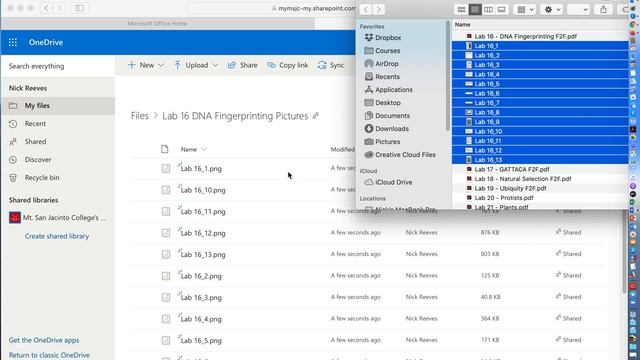This screenshot has height=360, width=640.
Task: Click the file icon for Lab 16_5.png
Action: click(x=166, y=340)
